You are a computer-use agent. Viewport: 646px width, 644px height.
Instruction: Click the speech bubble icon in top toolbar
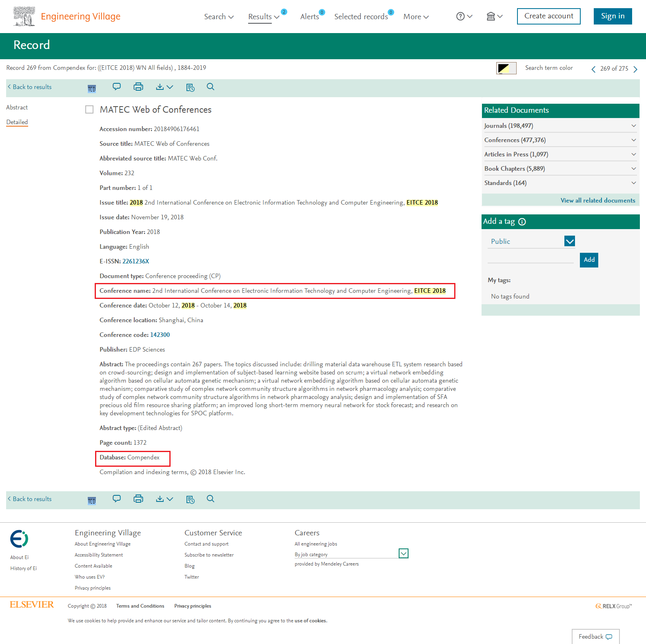[x=117, y=87]
